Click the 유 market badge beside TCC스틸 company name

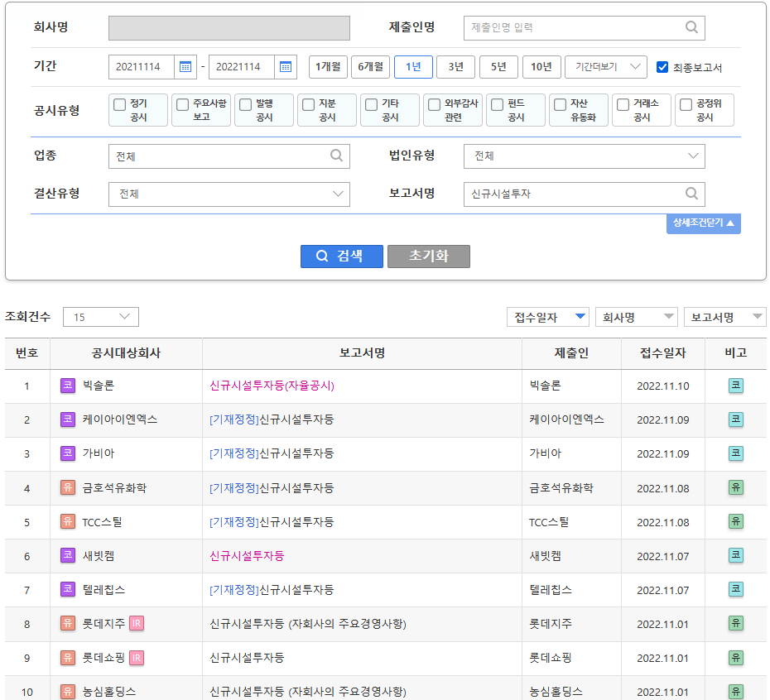point(68,521)
